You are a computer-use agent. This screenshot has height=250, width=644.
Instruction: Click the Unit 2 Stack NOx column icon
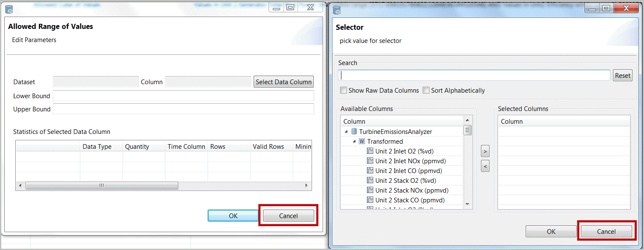(370, 190)
